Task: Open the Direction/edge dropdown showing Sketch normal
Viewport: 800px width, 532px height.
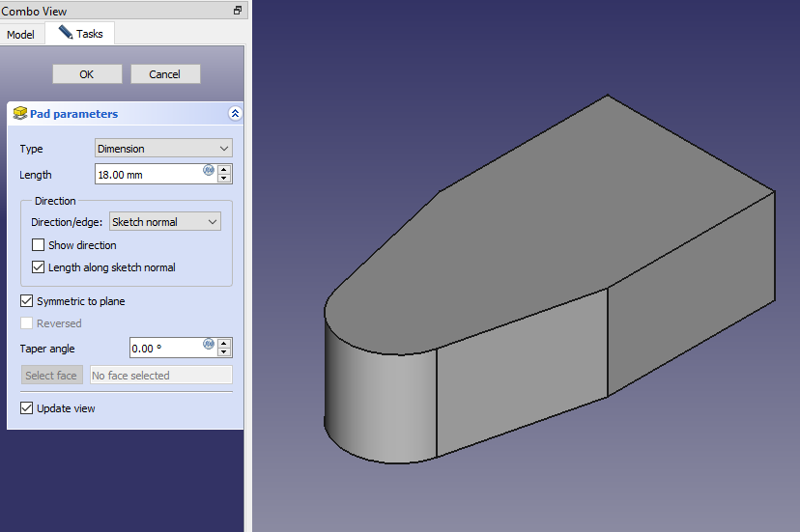Action: [x=165, y=222]
